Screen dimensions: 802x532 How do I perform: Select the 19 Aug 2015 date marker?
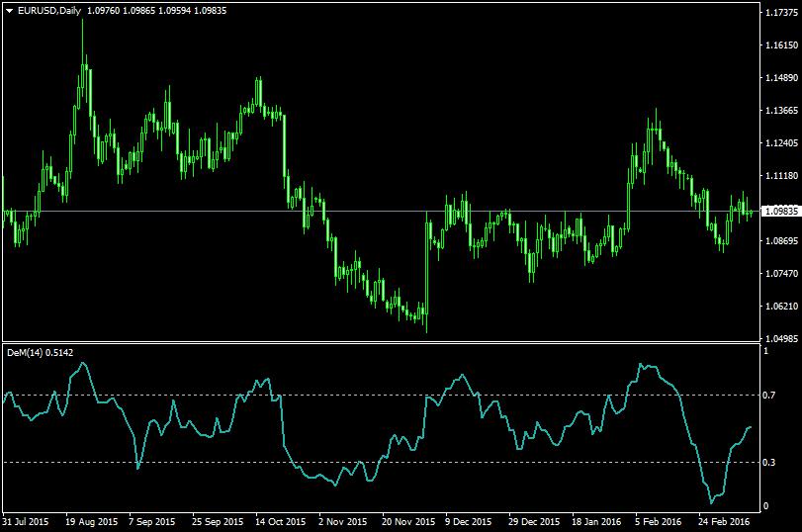tap(92, 522)
